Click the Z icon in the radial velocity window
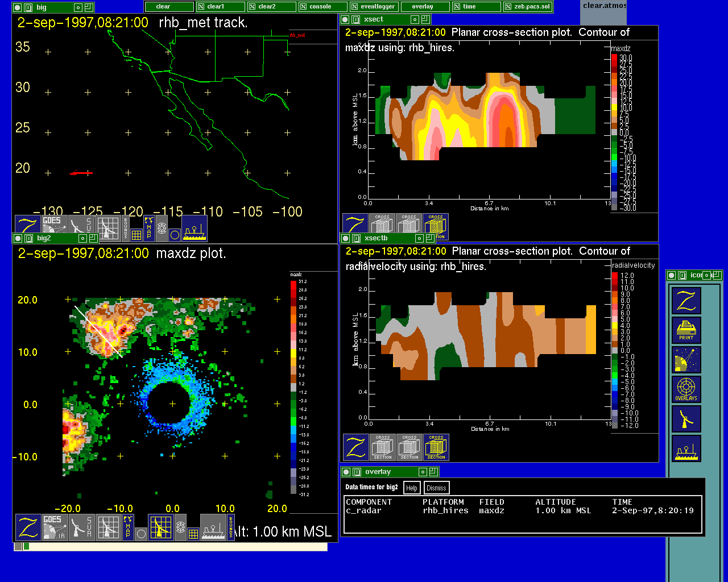Image resolution: width=728 pixels, height=582 pixels. coord(356,447)
